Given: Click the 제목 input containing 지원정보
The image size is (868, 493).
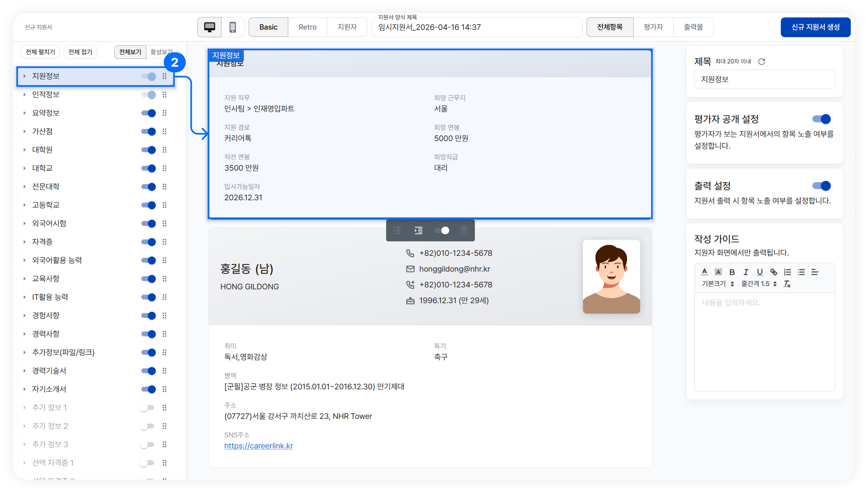Looking at the screenshot, I should click(764, 79).
